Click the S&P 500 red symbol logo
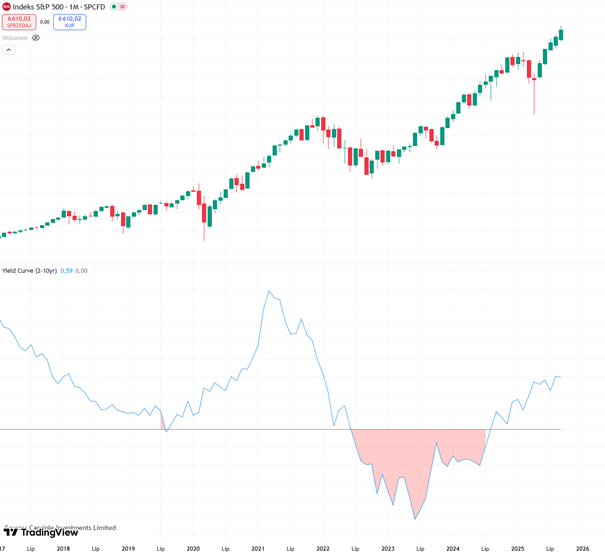 click(7, 6)
